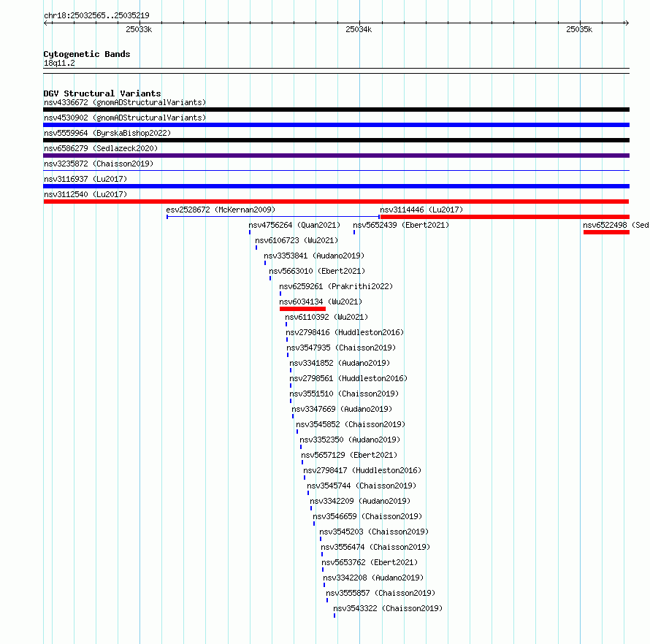Click the chr18:25032565..25035219 coordinates text

(96, 16)
